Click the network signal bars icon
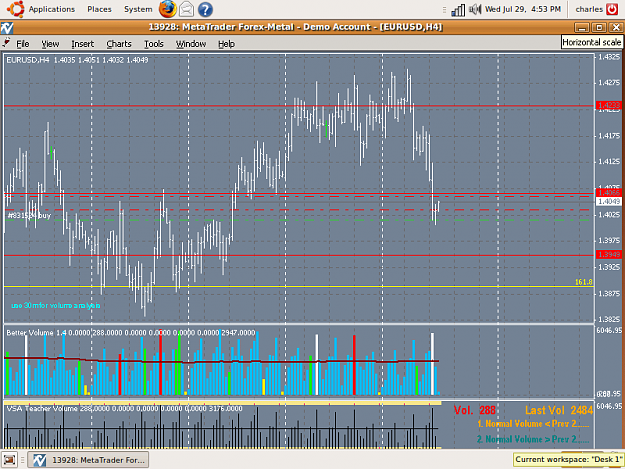Screen dimensions: 625x469 (x=458, y=10)
